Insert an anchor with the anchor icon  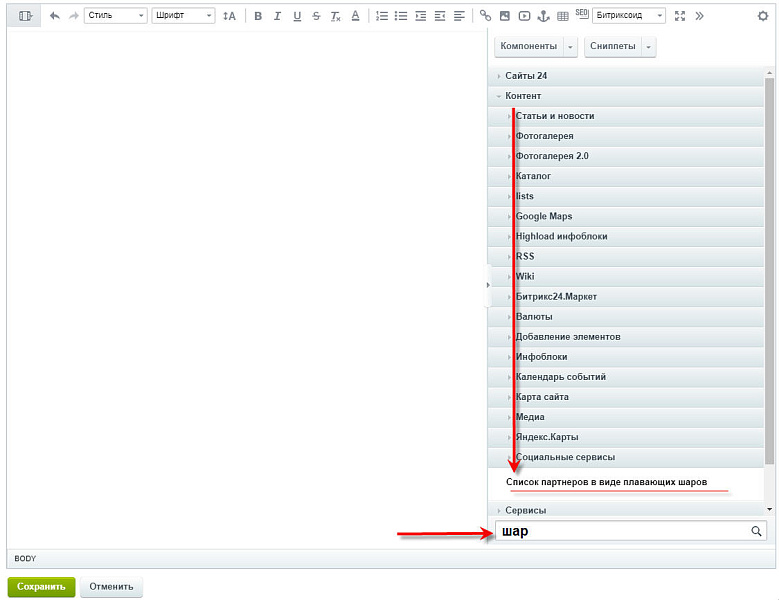tap(544, 16)
